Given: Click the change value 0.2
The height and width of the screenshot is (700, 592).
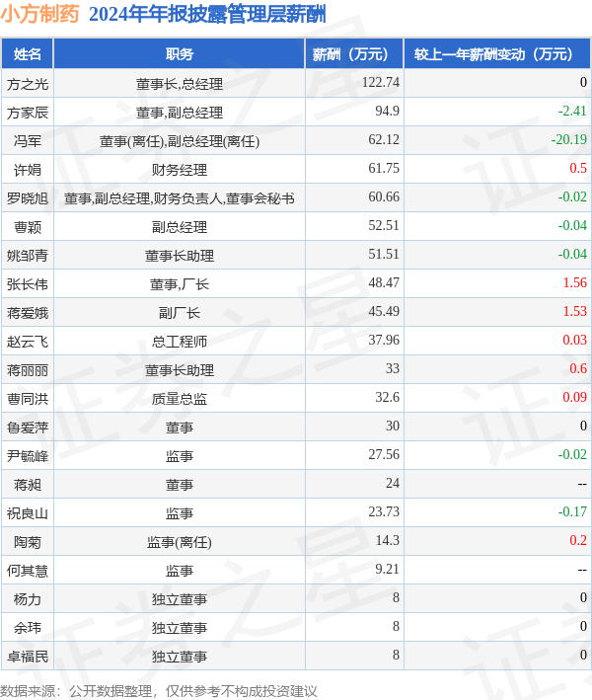Looking at the screenshot, I should [578, 540].
